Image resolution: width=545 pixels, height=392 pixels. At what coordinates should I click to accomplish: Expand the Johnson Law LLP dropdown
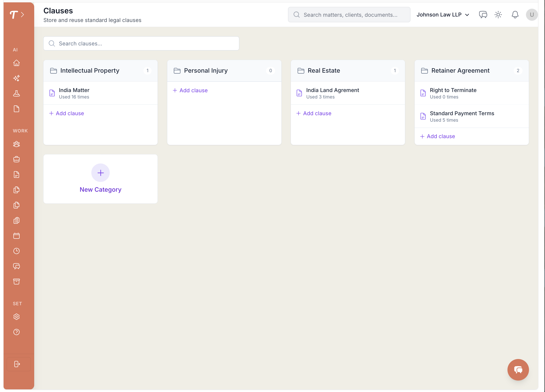tap(443, 15)
